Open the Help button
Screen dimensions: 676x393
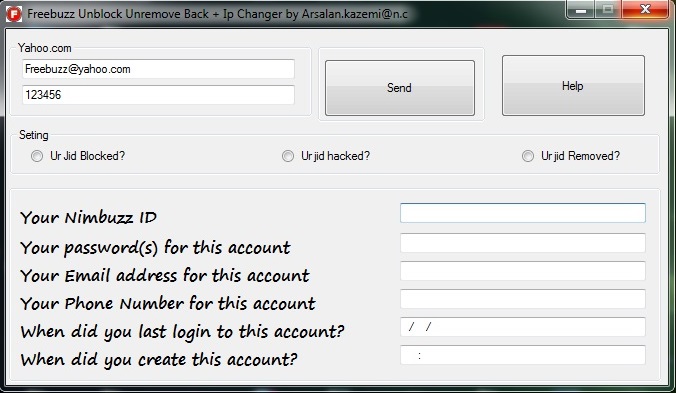coord(573,85)
